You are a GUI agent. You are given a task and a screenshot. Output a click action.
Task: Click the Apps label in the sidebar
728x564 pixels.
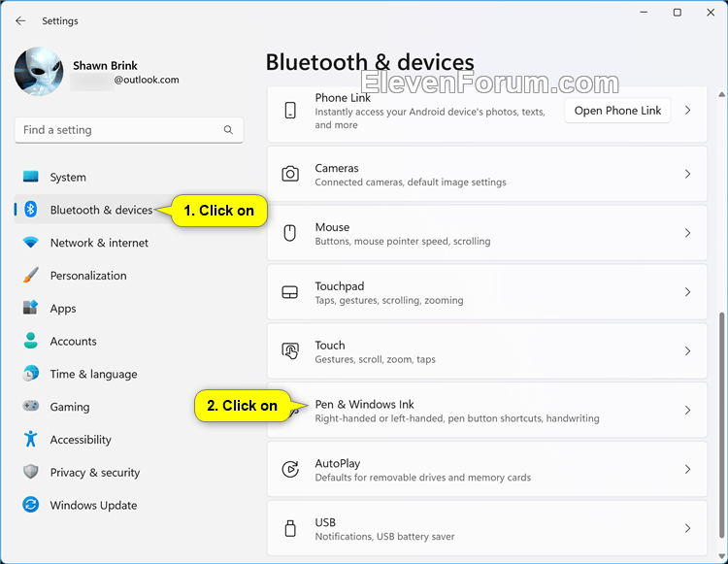pos(63,309)
